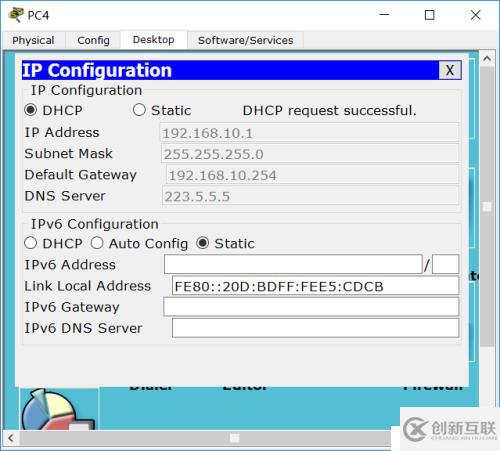Click the Default Gateway field 192.168.10.254
The image size is (500, 451).
(x=312, y=175)
